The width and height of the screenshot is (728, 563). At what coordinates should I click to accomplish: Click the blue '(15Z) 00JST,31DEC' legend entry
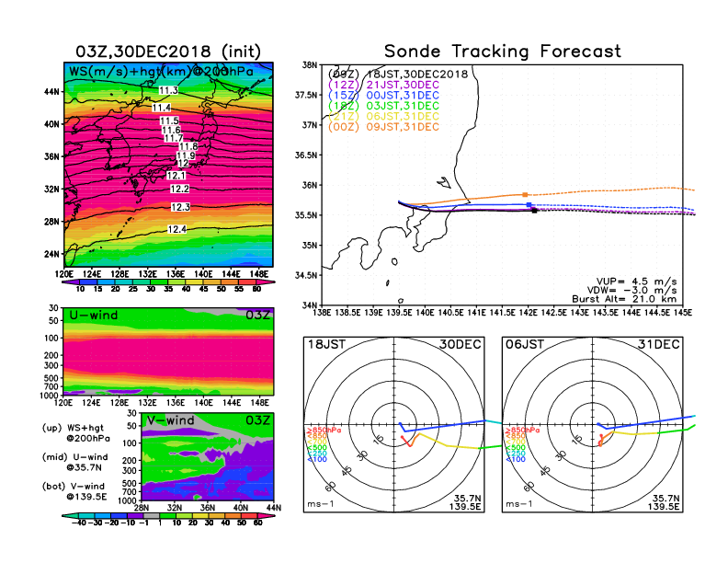point(383,96)
